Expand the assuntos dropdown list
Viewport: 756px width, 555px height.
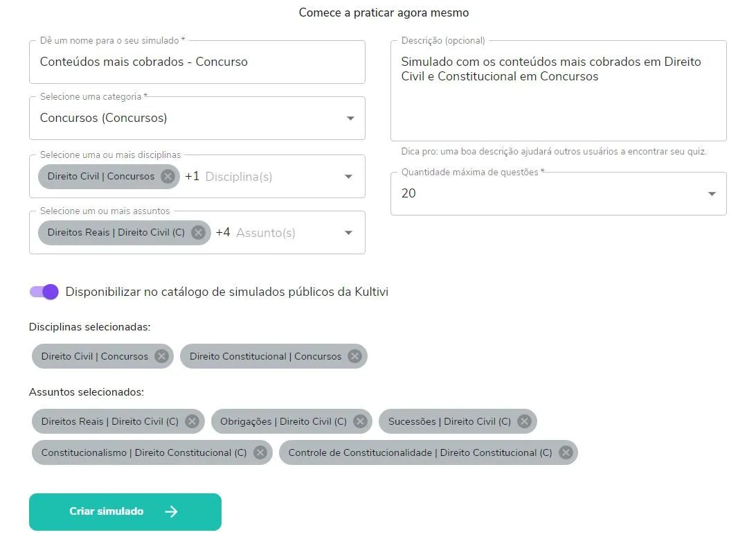coord(349,233)
